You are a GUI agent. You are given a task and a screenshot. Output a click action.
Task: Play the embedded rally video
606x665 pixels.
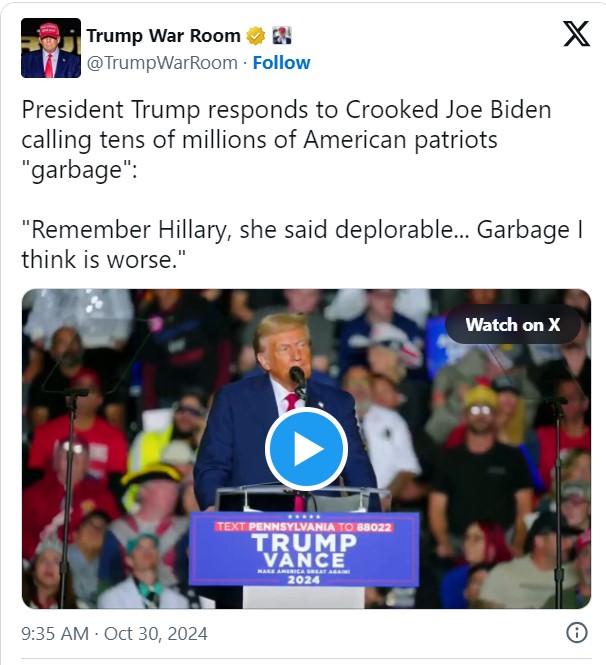pyautogui.click(x=306, y=449)
